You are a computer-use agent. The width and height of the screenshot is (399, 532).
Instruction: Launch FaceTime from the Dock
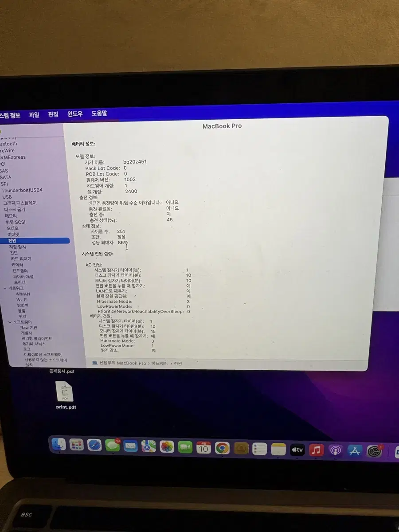coord(185,447)
